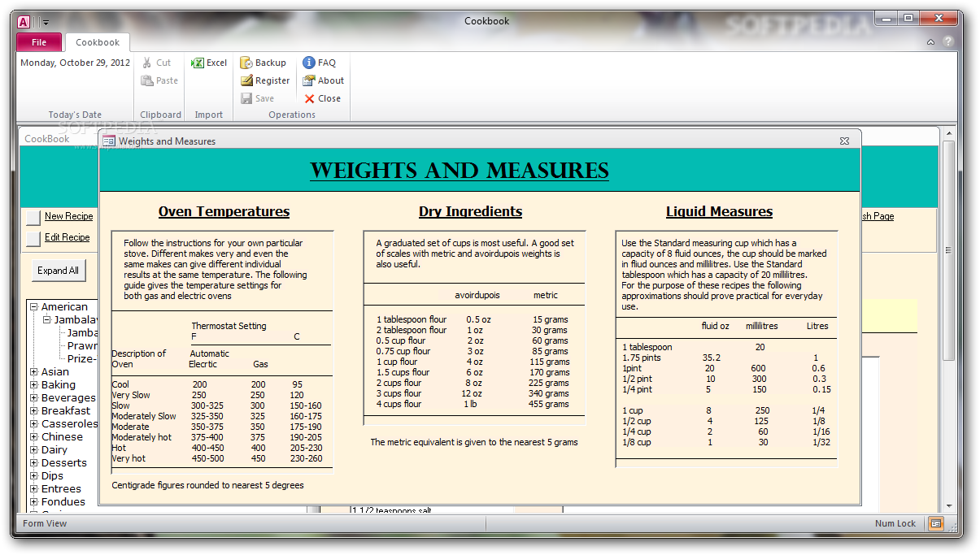Click the Dry Ingredients heading
This screenshot has width=980, height=555.
pyautogui.click(x=471, y=211)
